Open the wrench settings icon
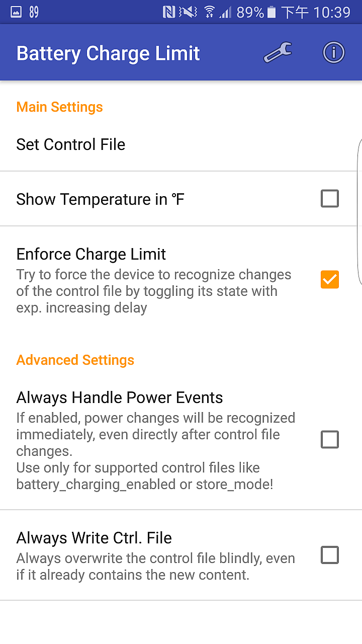Screen dimensions: 362x644 (x=278, y=53)
